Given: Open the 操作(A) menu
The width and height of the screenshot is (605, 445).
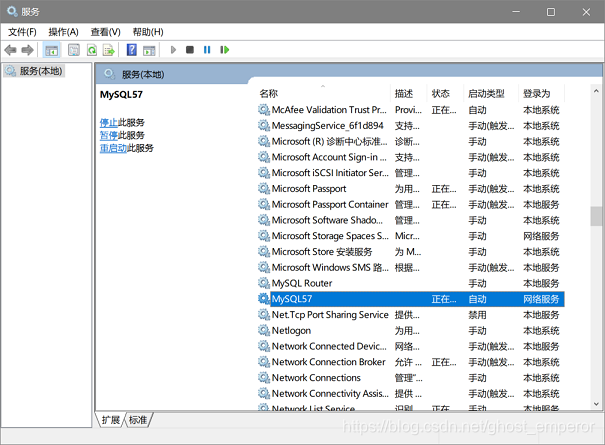Looking at the screenshot, I should [x=63, y=32].
